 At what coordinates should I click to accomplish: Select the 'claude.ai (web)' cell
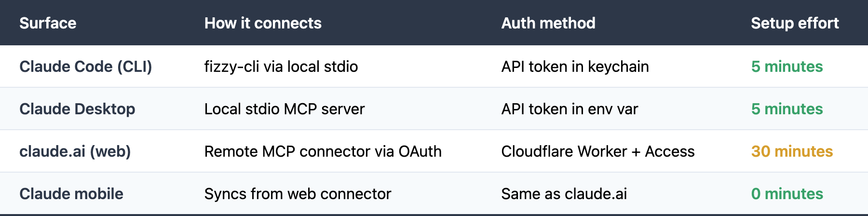click(x=75, y=151)
